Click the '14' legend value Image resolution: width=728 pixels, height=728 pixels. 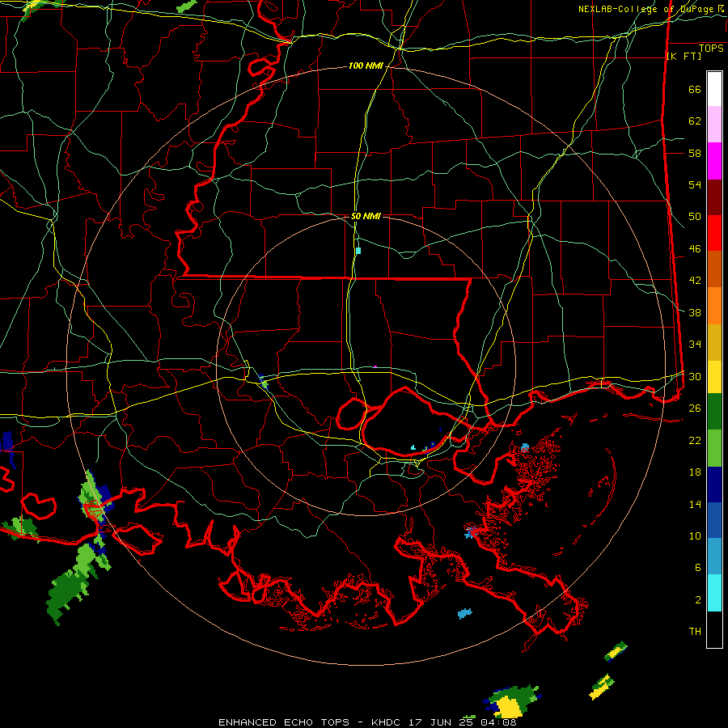695,504
